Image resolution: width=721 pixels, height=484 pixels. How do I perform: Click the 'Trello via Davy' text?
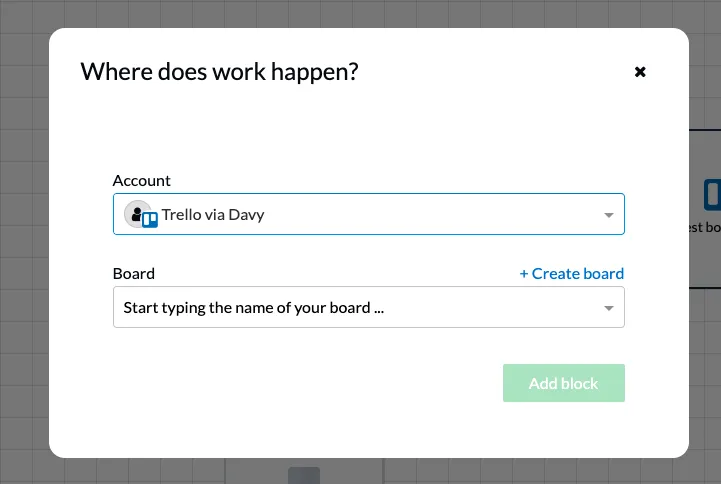click(213, 215)
